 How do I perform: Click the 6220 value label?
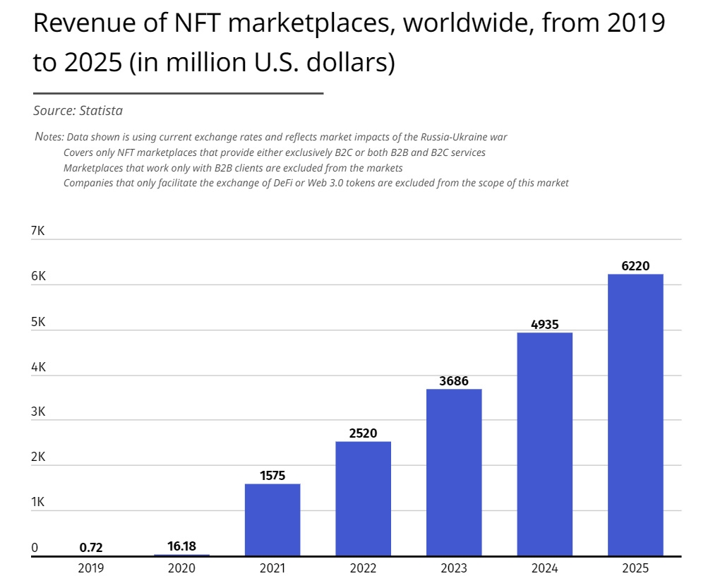coord(635,265)
